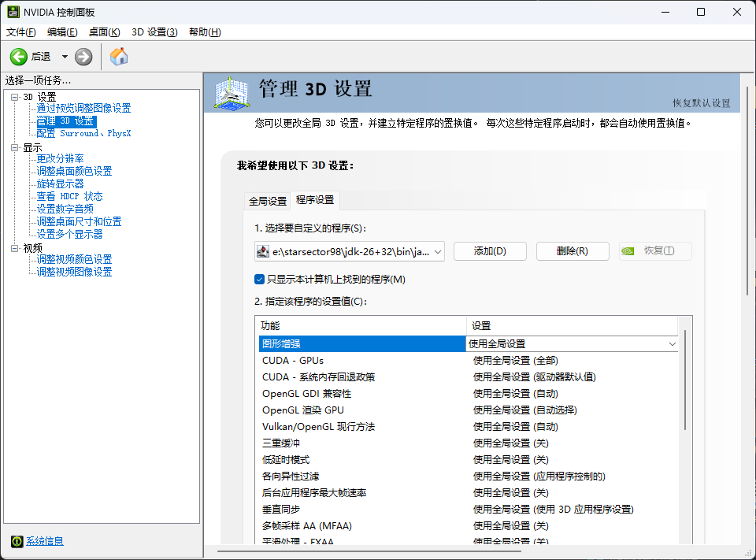The image size is (756, 560).
Task: Open 调整视频图像设置 in task tree
Action: (x=74, y=272)
